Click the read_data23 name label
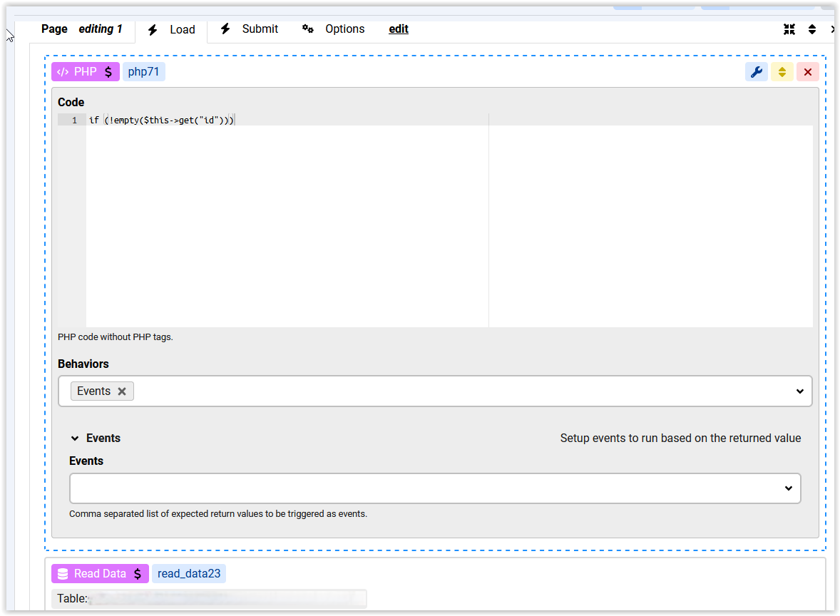 point(188,574)
